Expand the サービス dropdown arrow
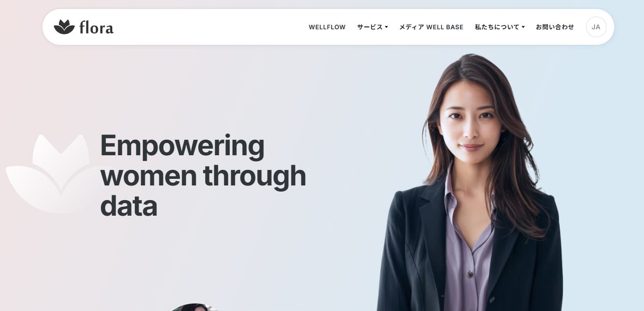Screen dimensions: 644x311 386,27
